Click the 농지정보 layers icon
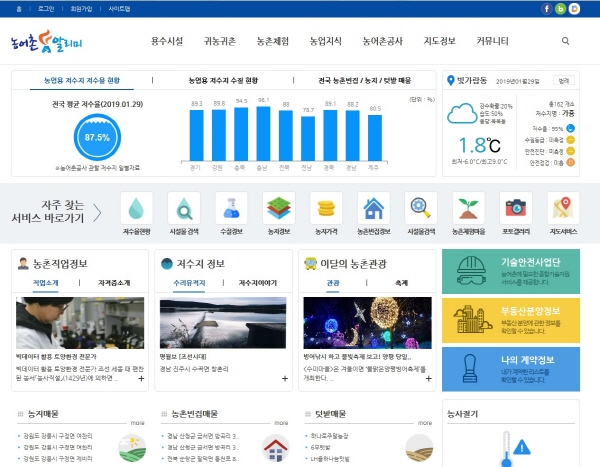Screen dimensions: 600x467 278,209
